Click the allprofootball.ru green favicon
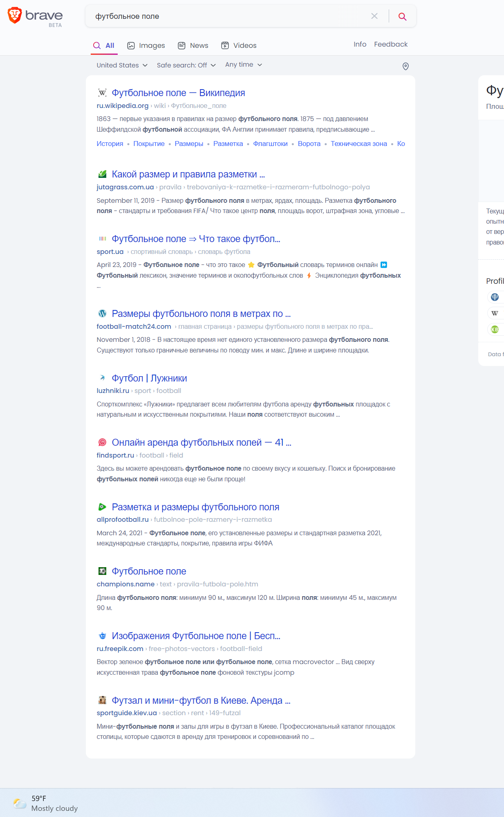The image size is (504, 817). click(x=102, y=507)
